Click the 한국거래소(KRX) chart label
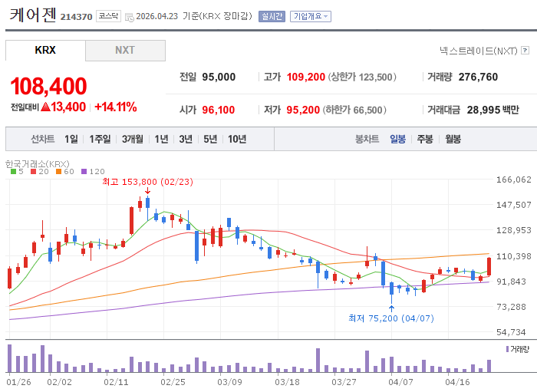The height and width of the screenshot is (392, 537). 38,164
